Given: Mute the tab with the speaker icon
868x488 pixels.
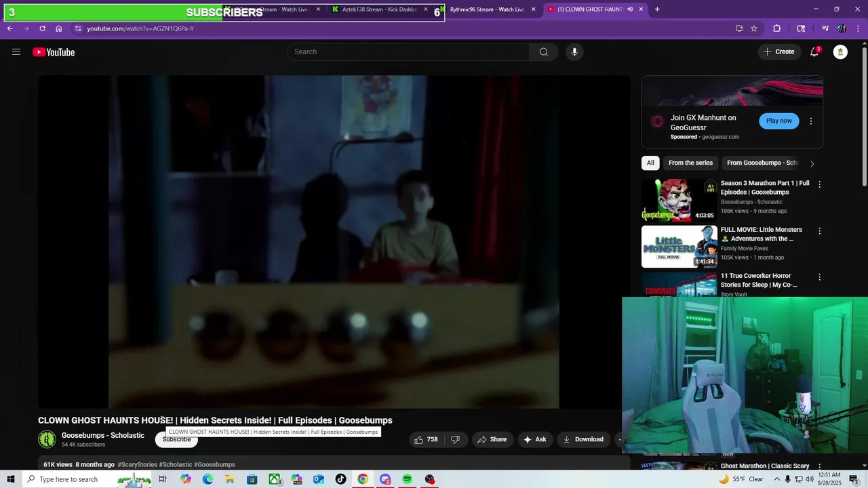Looking at the screenshot, I should 630,9.
